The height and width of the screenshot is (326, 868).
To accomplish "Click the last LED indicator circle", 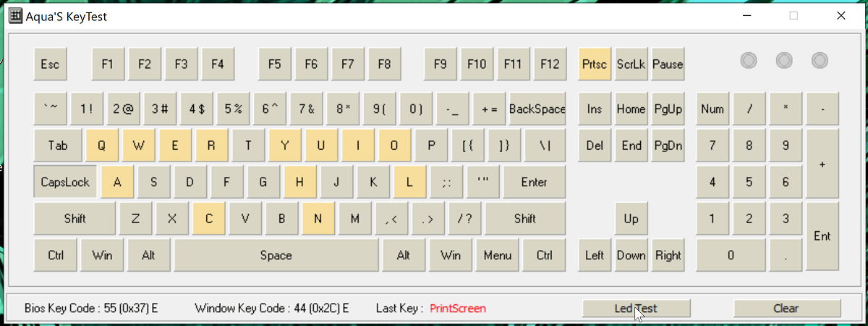I will (820, 60).
